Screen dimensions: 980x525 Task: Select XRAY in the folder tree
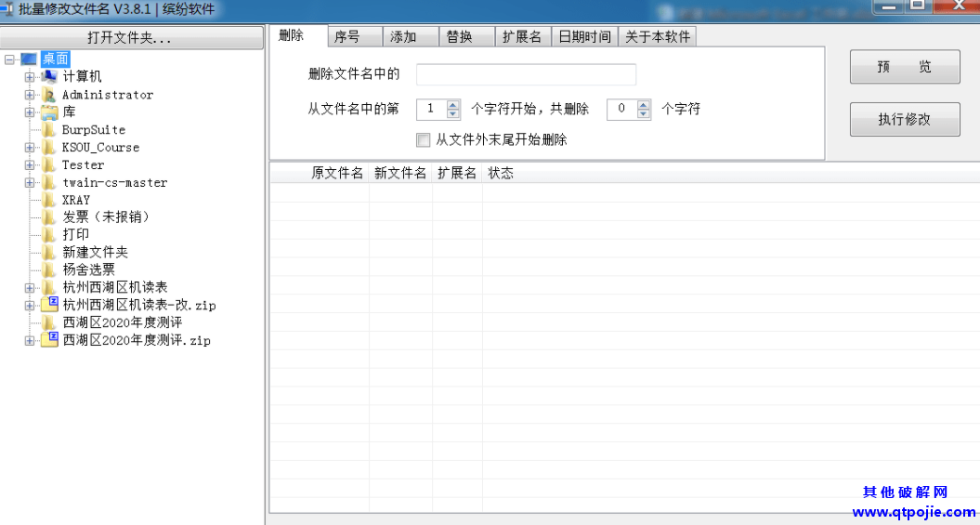(x=76, y=200)
